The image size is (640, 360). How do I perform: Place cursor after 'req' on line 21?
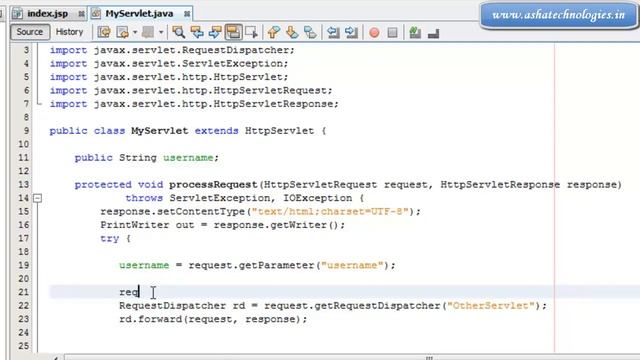(x=140, y=292)
